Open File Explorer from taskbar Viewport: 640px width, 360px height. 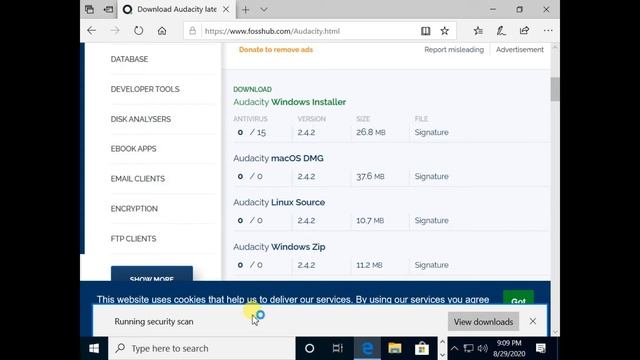click(395, 348)
